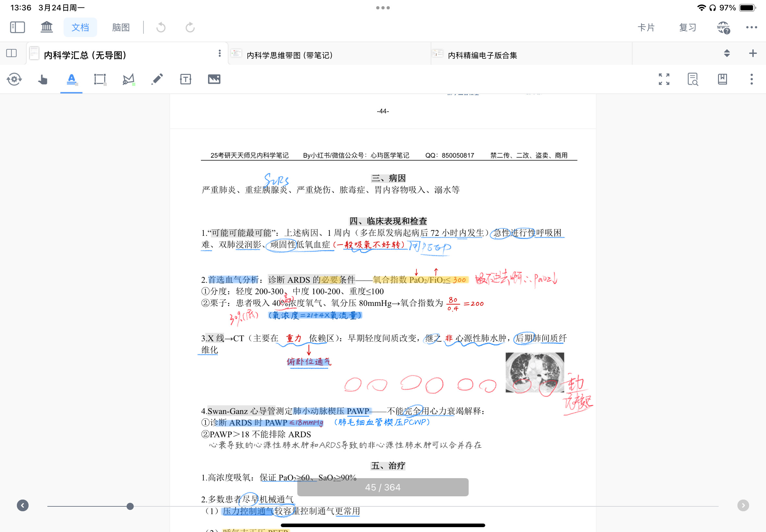Screen dimensions: 766x532
Task: Select the rectangle selection tool
Action: [100, 79]
